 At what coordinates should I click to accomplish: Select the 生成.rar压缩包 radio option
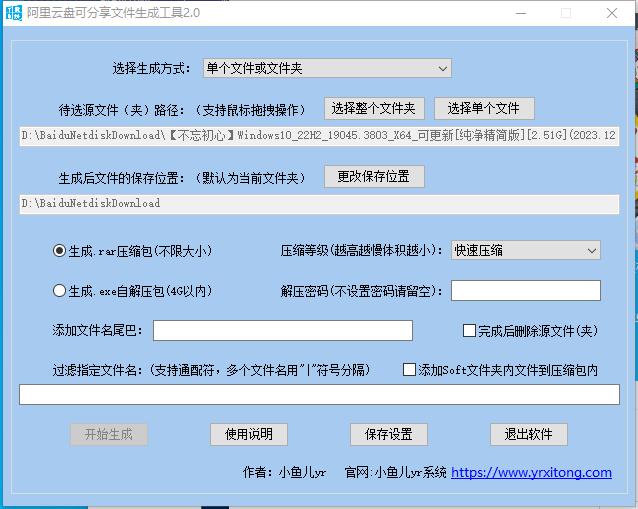click(59, 251)
